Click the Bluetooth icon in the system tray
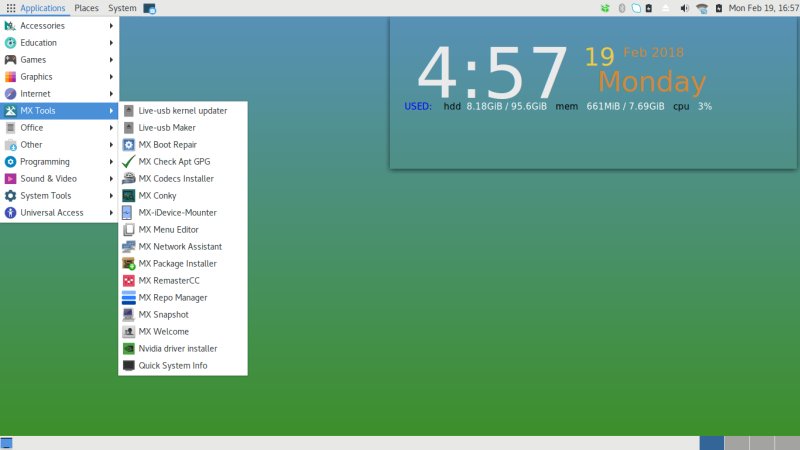This screenshot has width=800, height=450. pyautogui.click(x=621, y=8)
